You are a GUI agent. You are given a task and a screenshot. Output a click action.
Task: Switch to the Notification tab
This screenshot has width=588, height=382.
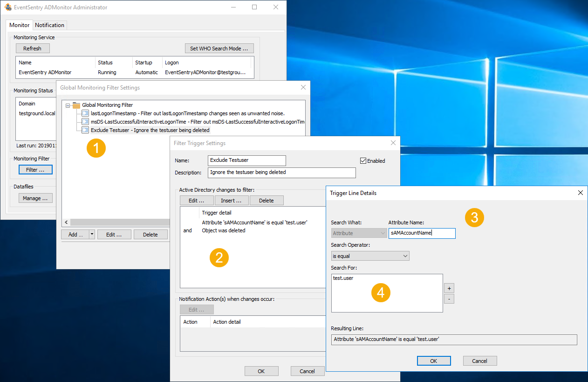[x=49, y=25]
